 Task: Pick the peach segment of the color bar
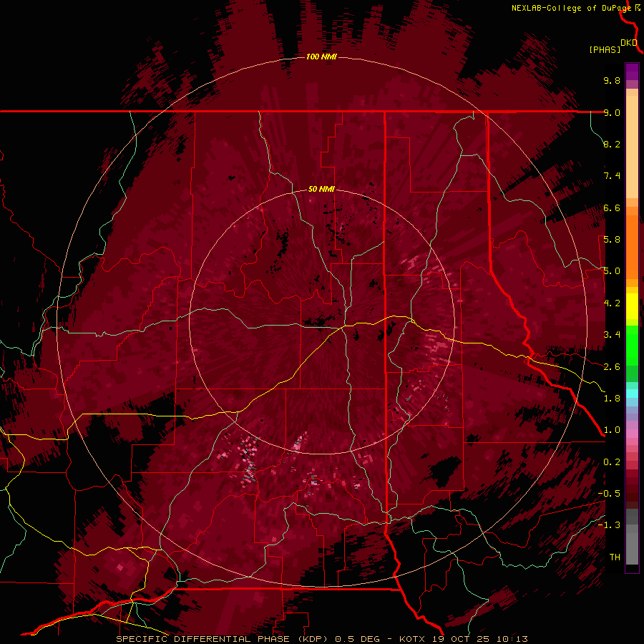tap(632, 148)
